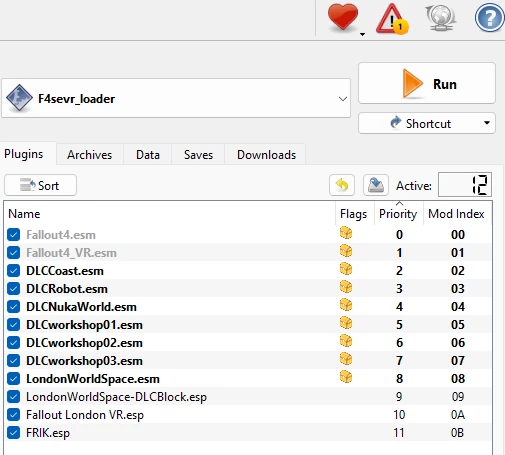Select the DLCworkshop02.esm plugin name
The width and height of the screenshot is (505, 455).
tap(84, 343)
